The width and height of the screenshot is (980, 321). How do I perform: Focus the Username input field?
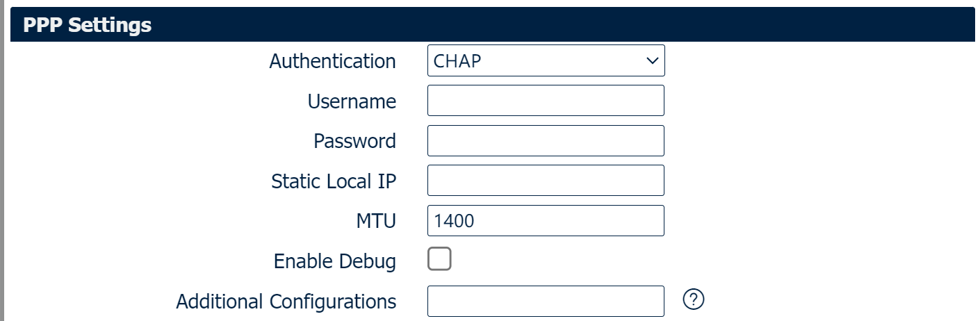pos(546,101)
